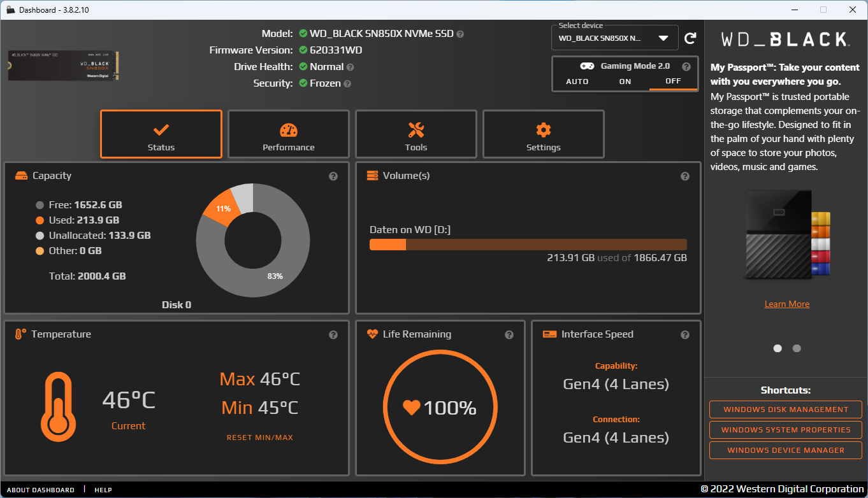Viewport: 868px width, 498px height.
Task: Click the Interface Speed help icon
Action: (685, 335)
